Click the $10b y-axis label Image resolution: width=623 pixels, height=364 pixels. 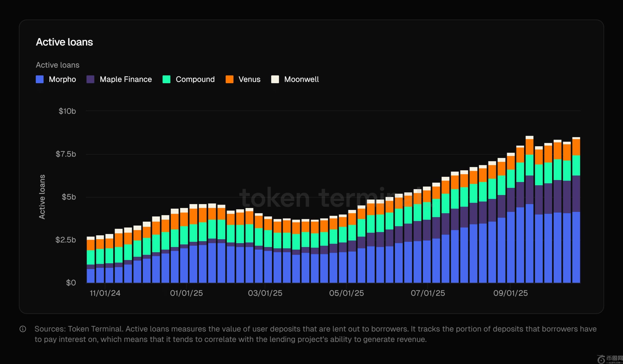point(67,111)
